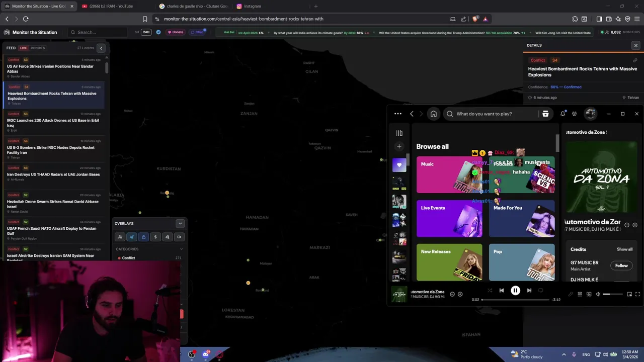
Task: Open Spotify's Browse icon in search bar
Action: point(545,114)
